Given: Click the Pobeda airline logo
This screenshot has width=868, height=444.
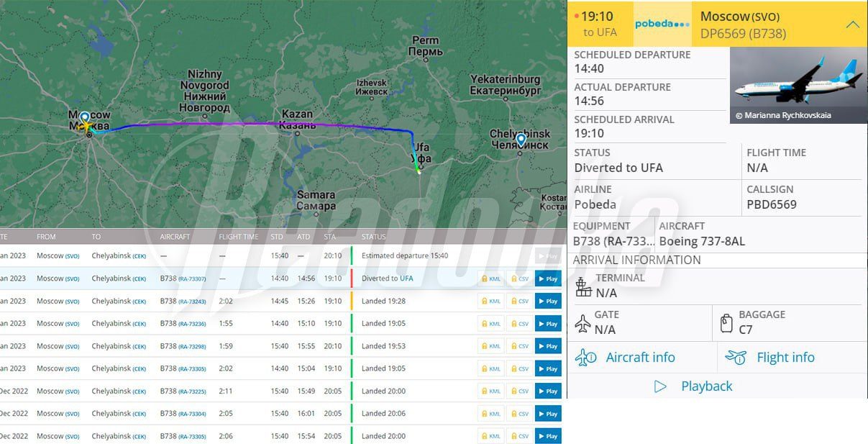Looking at the screenshot, I should click(x=662, y=24).
